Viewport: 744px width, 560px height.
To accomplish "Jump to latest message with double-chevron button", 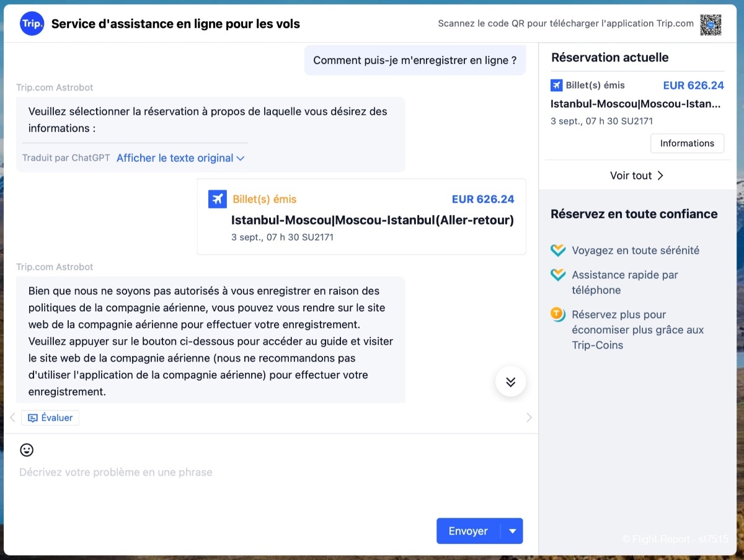I will (x=511, y=382).
